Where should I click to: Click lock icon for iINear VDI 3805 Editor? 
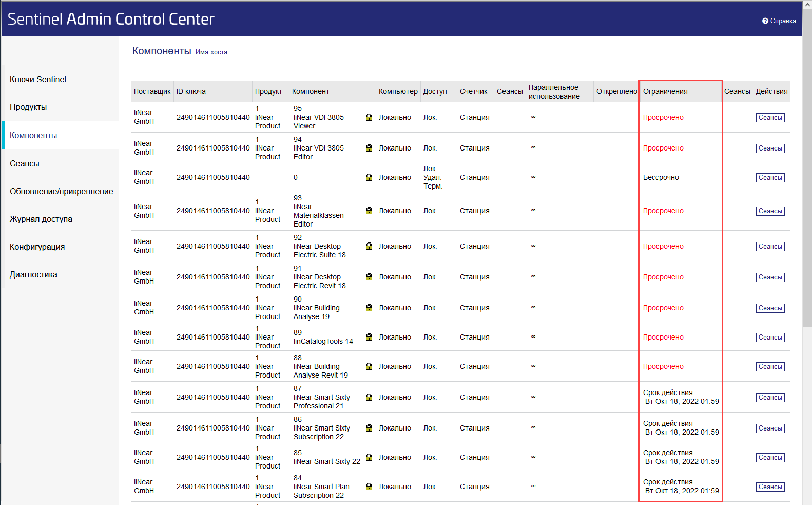click(x=369, y=148)
